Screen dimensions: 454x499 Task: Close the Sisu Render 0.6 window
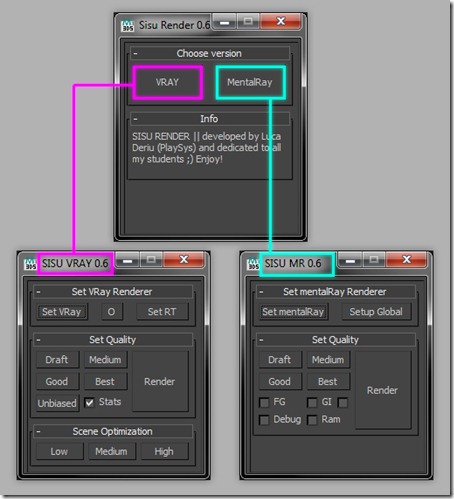click(281, 21)
